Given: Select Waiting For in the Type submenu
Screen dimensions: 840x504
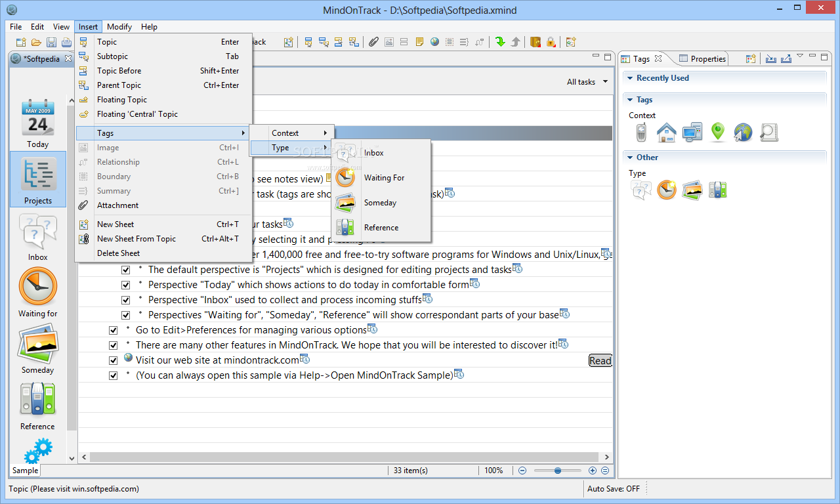Looking at the screenshot, I should click(381, 178).
